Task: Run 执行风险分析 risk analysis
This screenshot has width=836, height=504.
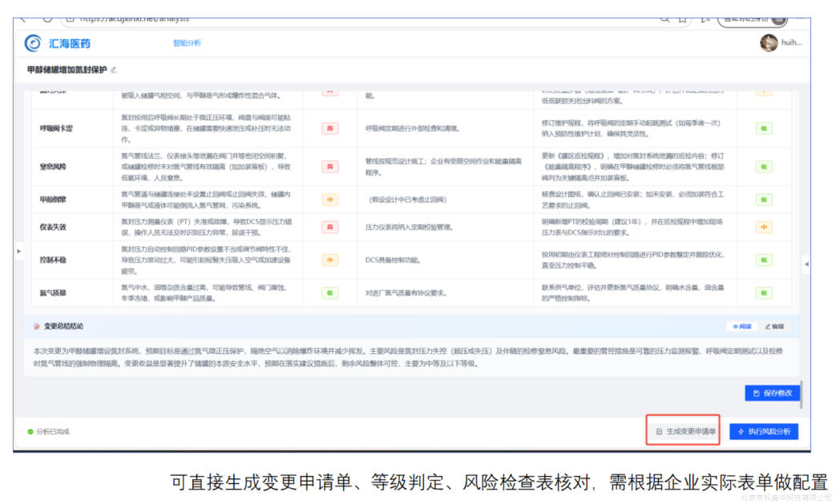Action: (x=764, y=432)
